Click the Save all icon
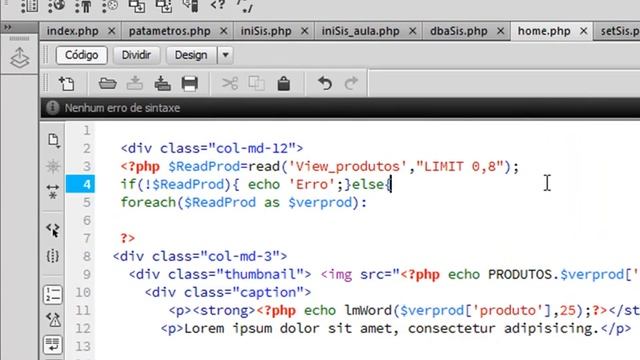 pyautogui.click(x=162, y=83)
